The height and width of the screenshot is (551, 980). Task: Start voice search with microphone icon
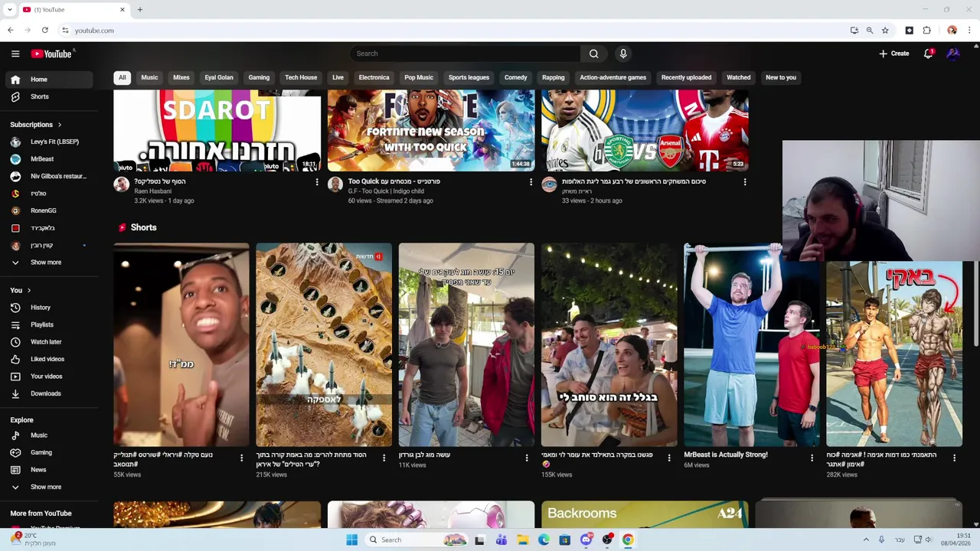click(x=623, y=54)
